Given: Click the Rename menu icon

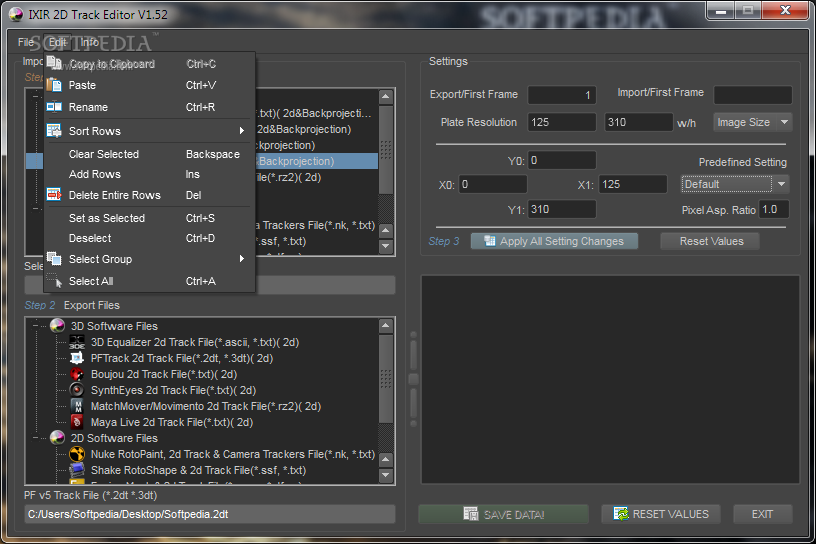Looking at the screenshot, I should 54,107.
